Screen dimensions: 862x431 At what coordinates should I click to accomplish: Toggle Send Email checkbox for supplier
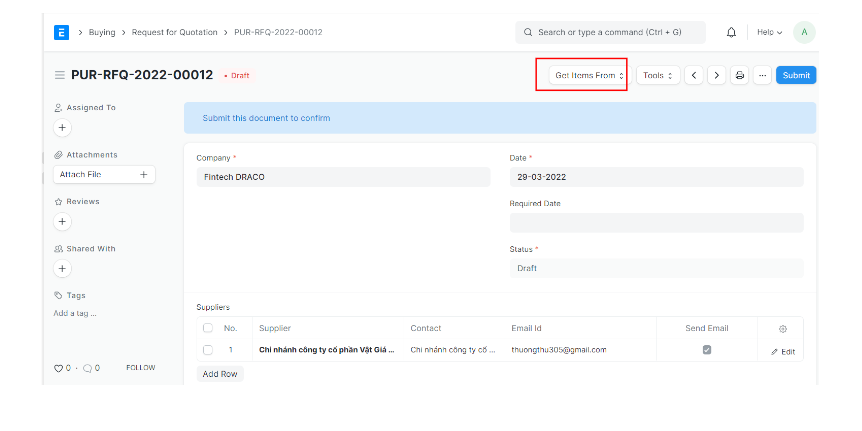707,350
